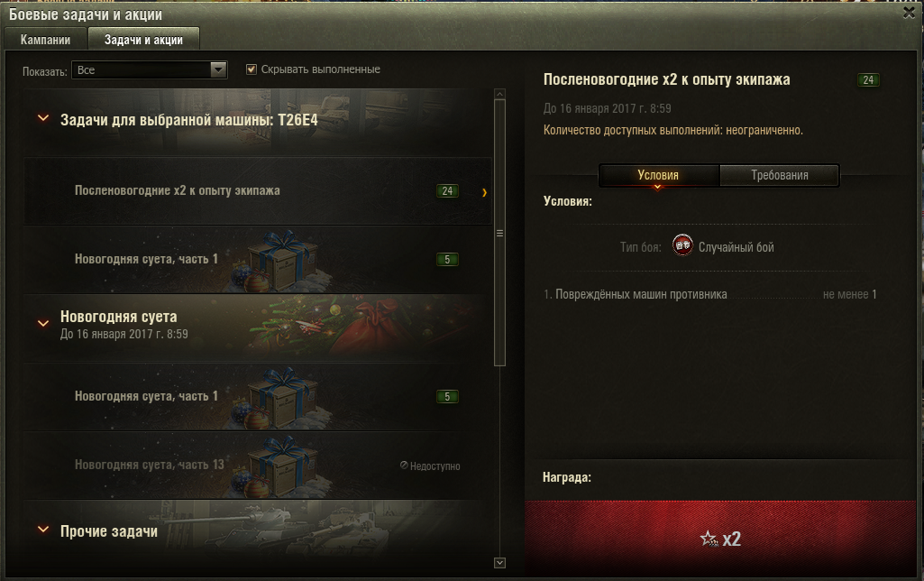Select the Посленовогодние x2 к опыту экипажа task
The image size is (924, 581).
258,191
